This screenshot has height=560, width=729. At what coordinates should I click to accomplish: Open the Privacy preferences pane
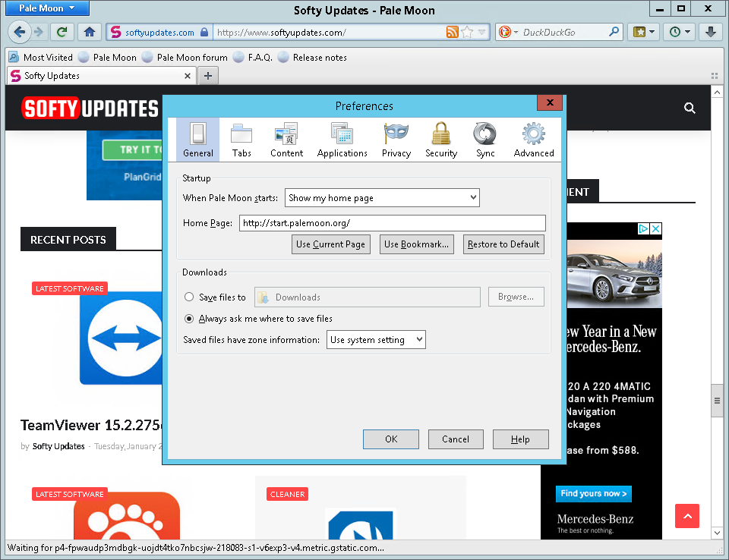396,140
